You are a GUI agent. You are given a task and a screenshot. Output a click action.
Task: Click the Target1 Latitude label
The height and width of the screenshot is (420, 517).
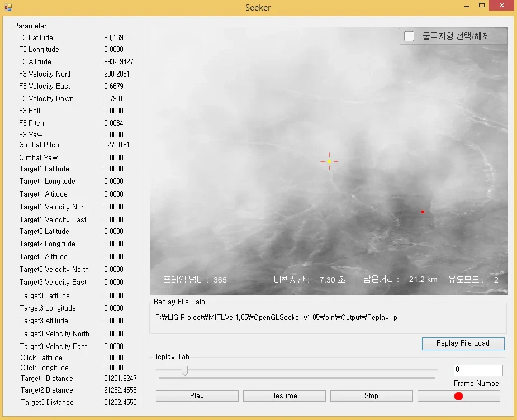tap(44, 169)
